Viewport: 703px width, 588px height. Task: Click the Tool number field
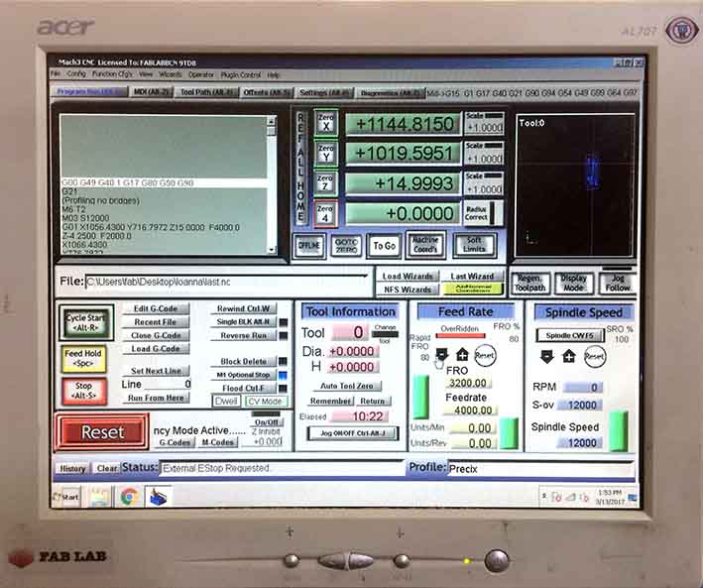(x=350, y=332)
